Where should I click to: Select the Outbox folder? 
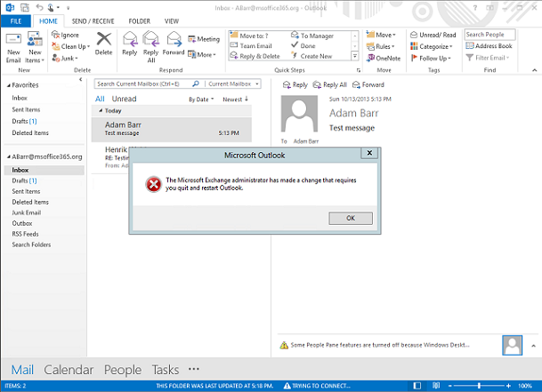pyautogui.click(x=21, y=223)
